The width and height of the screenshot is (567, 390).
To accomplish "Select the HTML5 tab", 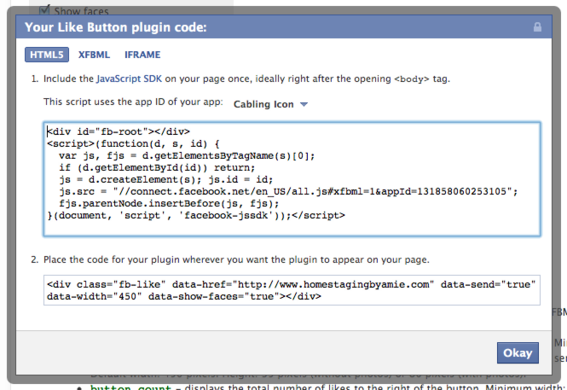I will pos(47,55).
